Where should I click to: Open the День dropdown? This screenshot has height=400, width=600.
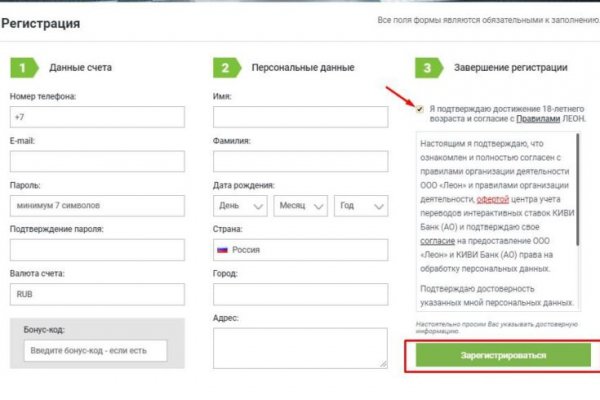(x=240, y=206)
